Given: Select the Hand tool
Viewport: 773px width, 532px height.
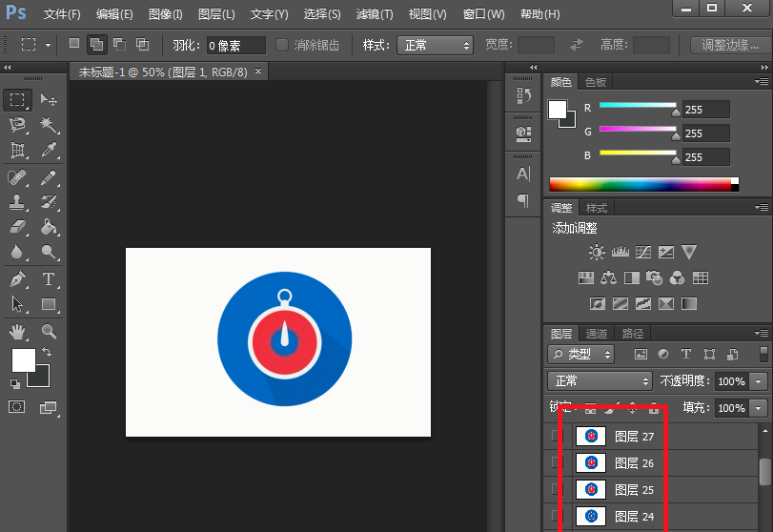Looking at the screenshot, I should tap(17, 331).
